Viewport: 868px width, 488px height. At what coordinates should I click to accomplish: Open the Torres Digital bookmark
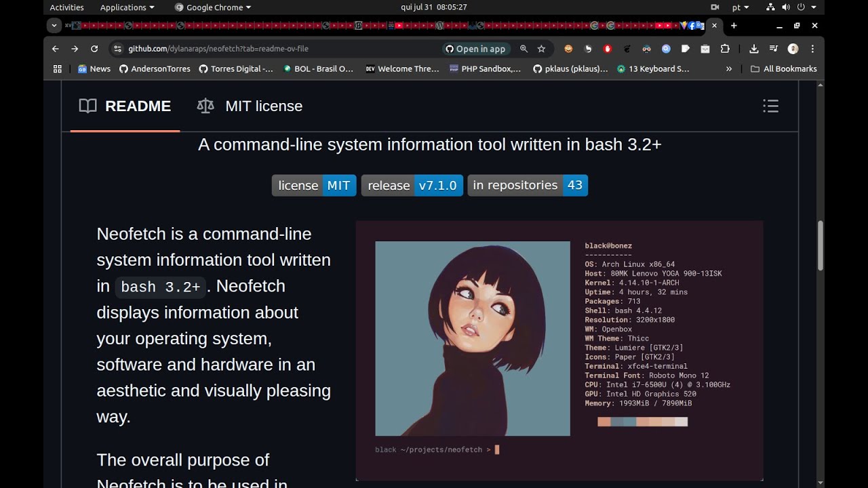(236, 68)
